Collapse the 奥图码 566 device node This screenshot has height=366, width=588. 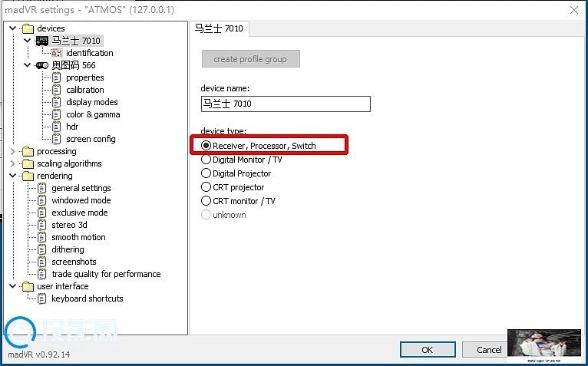tap(28, 65)
